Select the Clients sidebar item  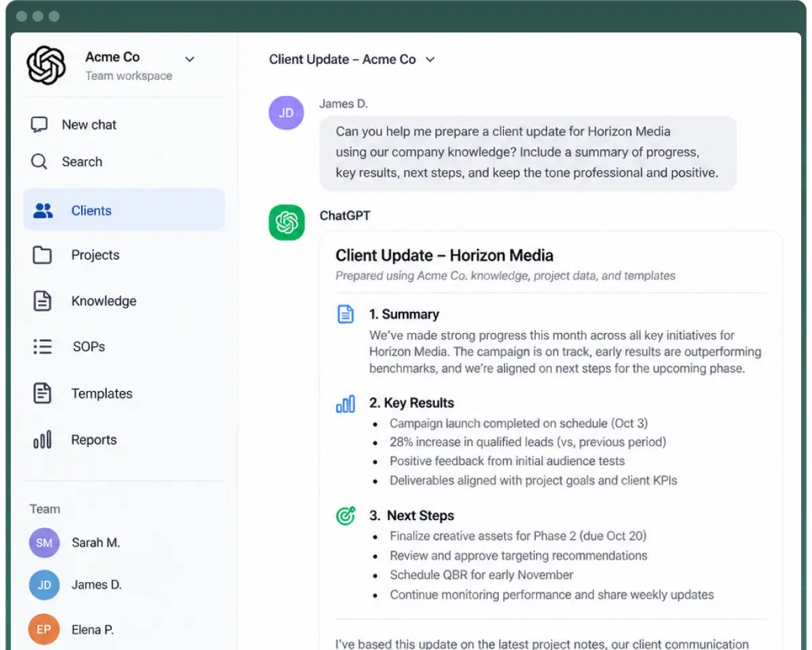click(x=124, y=210)
